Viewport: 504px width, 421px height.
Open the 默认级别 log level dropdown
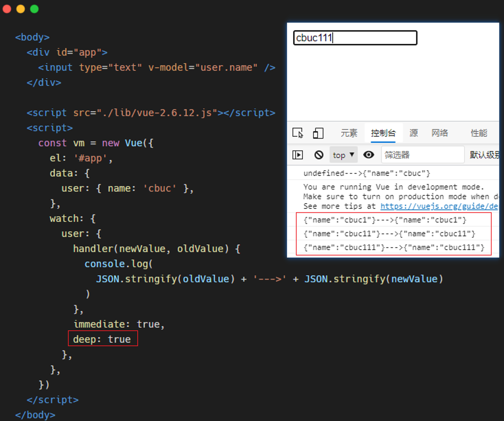pyautogui.click(x=484, y=155)
